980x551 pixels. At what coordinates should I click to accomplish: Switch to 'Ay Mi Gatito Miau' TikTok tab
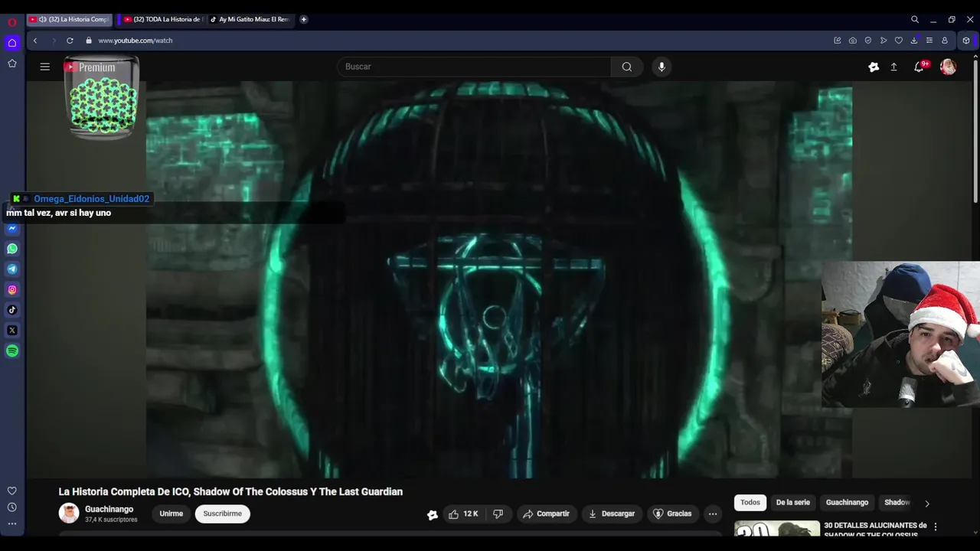[x=250, y=19]
